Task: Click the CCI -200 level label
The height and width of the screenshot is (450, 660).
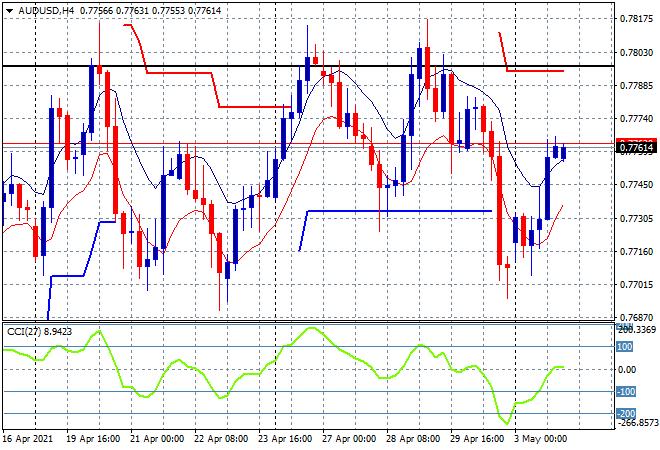Action: point(625,414)
